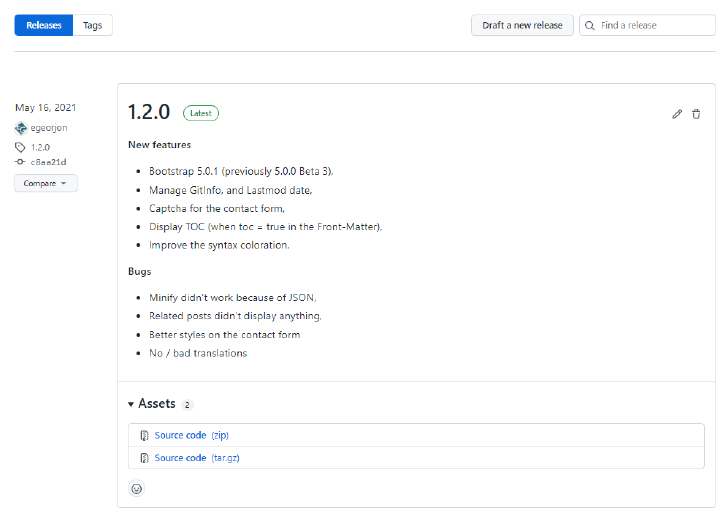Click Related posts didn't display anything
This screenshot has height=513, width=720.
tap(235, 316)
